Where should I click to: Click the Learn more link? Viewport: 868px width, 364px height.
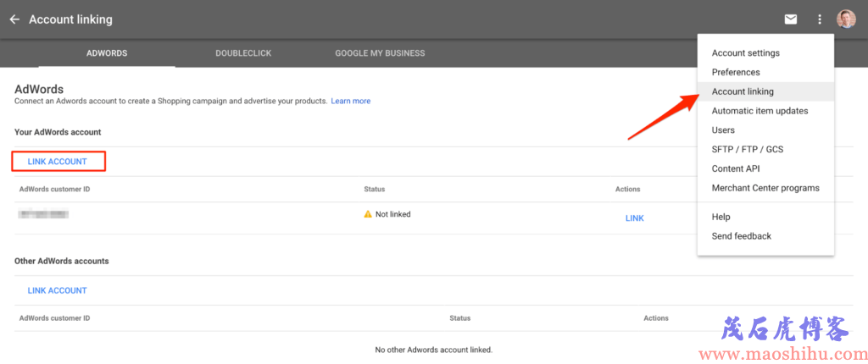coord(351,102)
